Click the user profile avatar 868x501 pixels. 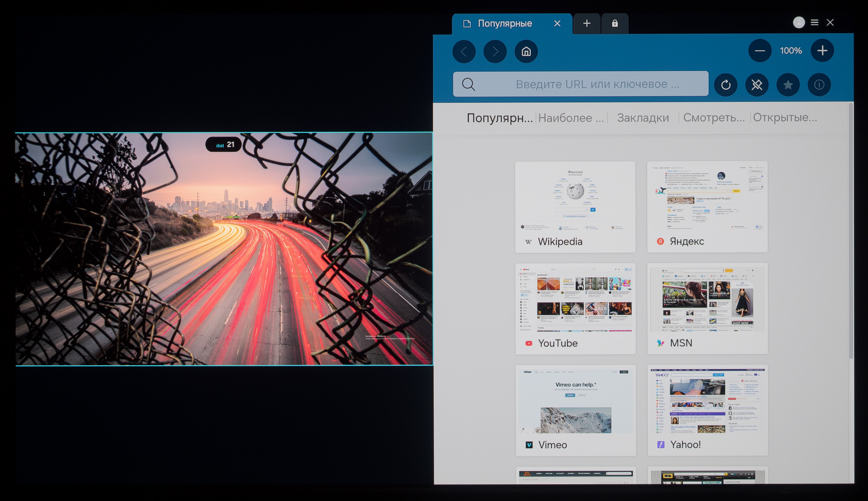click(x=799, y=23)
